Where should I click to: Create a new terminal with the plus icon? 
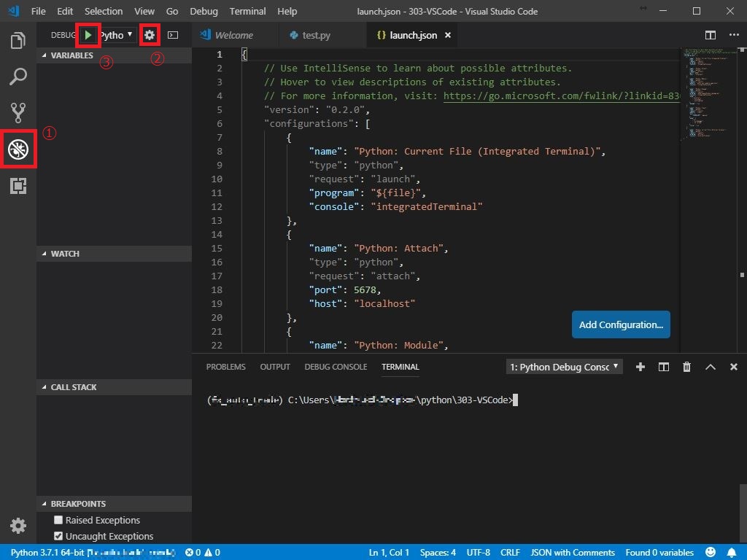(x=640, y=367)
